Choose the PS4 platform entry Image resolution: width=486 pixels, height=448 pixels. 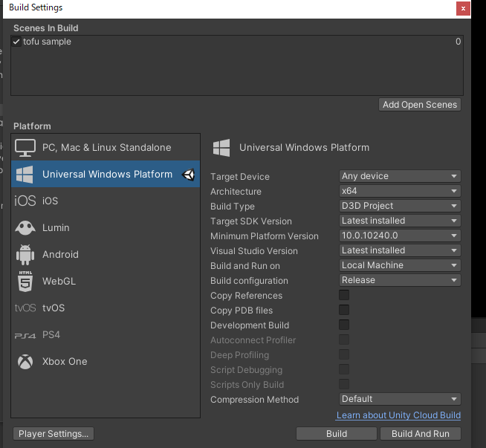[x=106, y=335]
